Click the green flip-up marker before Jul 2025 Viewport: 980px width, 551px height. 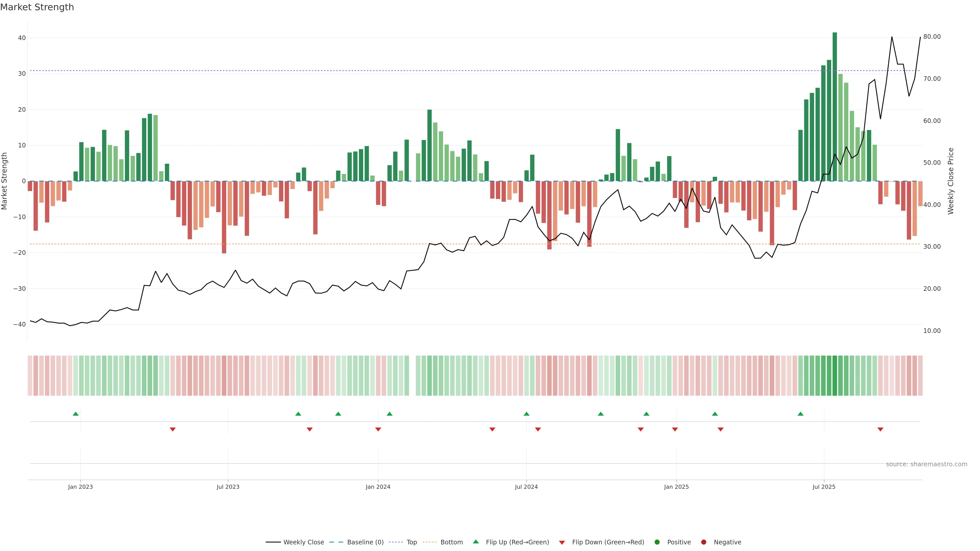pos(800,414)
